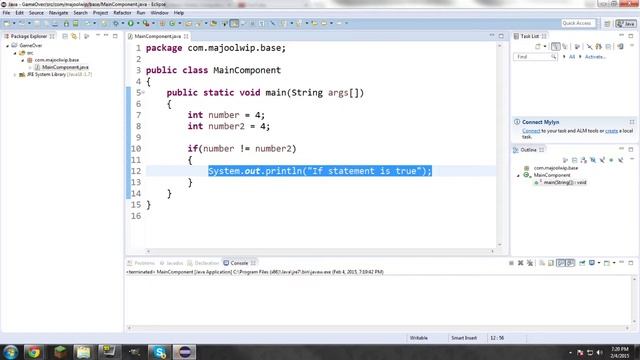Viewport: 640px width, 360px height.
Task: Collapse the com.majoolwip.base package node
Action: [x=23, y=60]
